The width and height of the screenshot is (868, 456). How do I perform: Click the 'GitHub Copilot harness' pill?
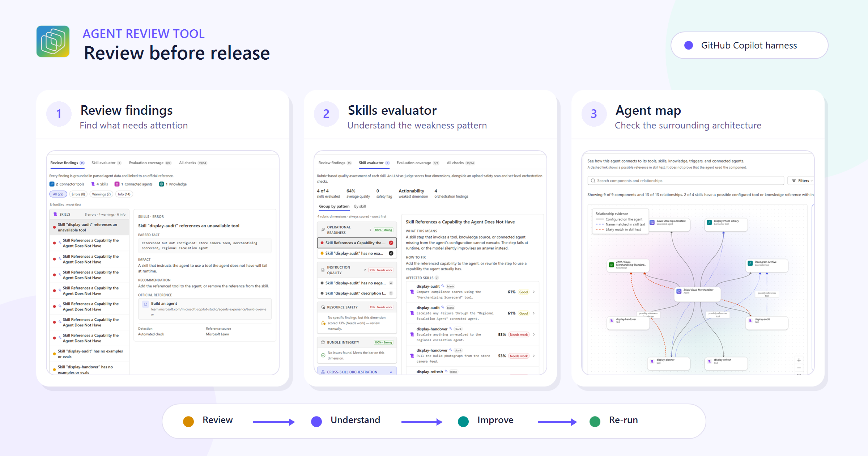point(749,45)
